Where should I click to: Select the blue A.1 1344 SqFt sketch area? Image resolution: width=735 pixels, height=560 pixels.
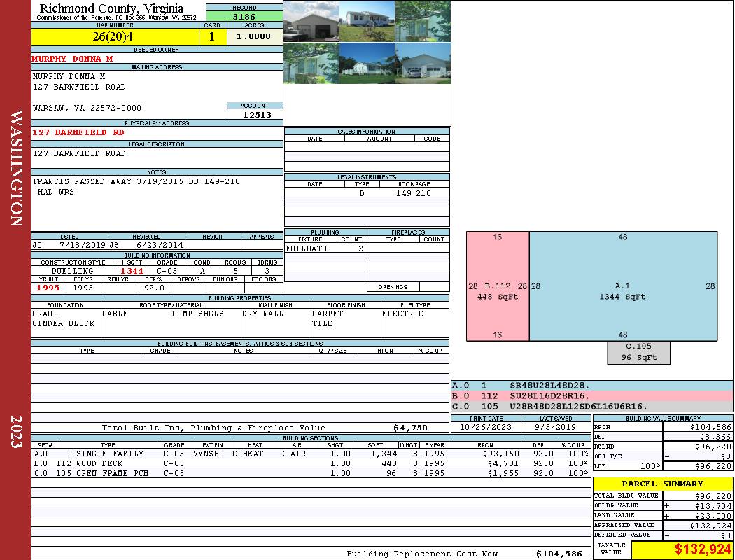pyautogui.click(x=624, y=286)
